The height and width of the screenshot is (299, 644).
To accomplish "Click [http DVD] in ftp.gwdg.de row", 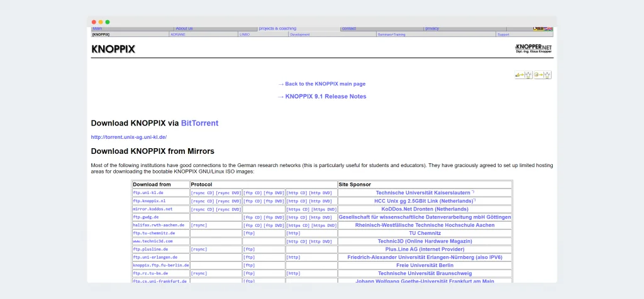I will (320, 217).
